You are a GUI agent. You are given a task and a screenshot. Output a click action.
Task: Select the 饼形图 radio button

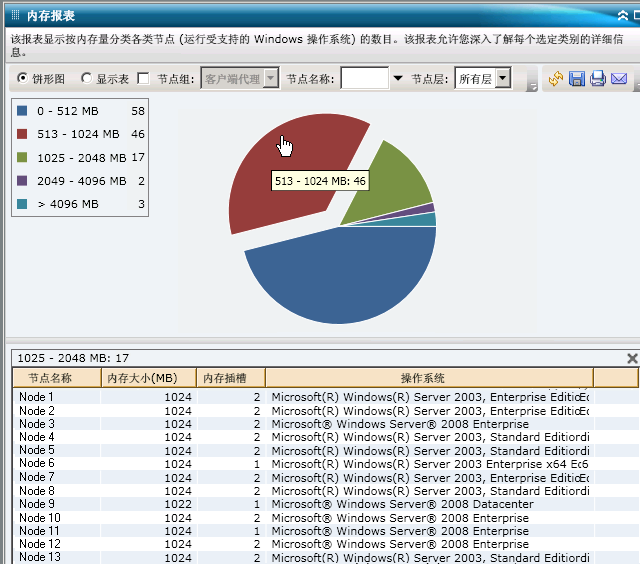tap(22, 78)
